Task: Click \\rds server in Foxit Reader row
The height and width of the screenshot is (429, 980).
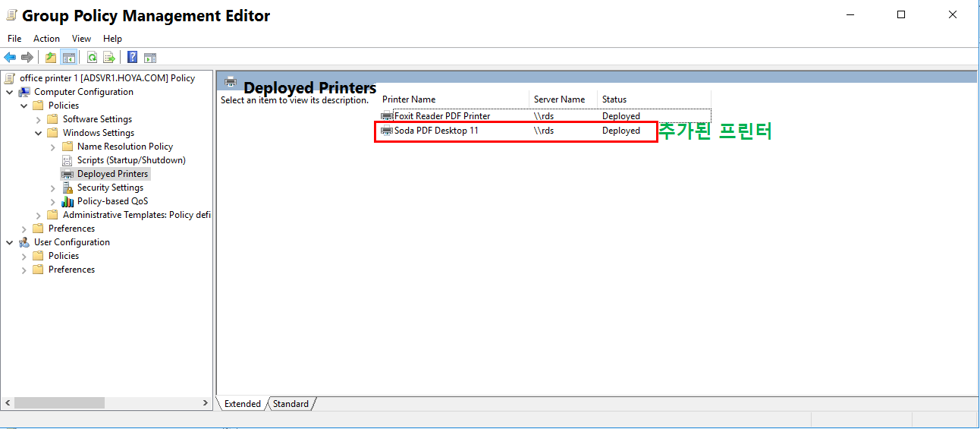Action: 544,116
